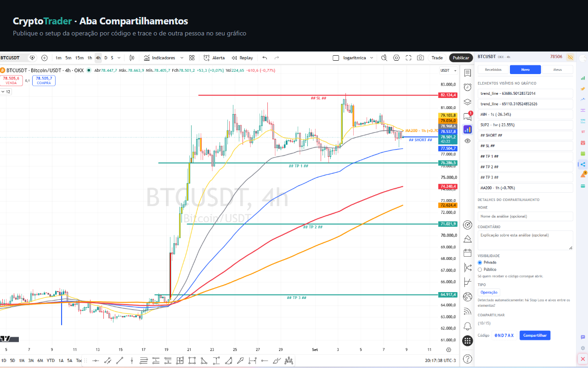The height and width of the screenshot is (368, 588).
Task: Click the undo arrow in the chart toolbar
Action: (265, 58)
